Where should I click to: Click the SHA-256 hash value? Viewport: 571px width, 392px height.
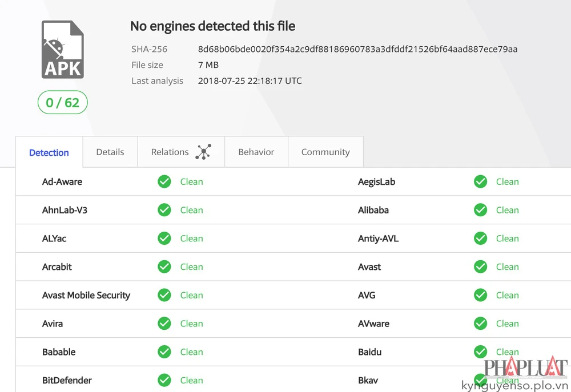pos(357,49)
